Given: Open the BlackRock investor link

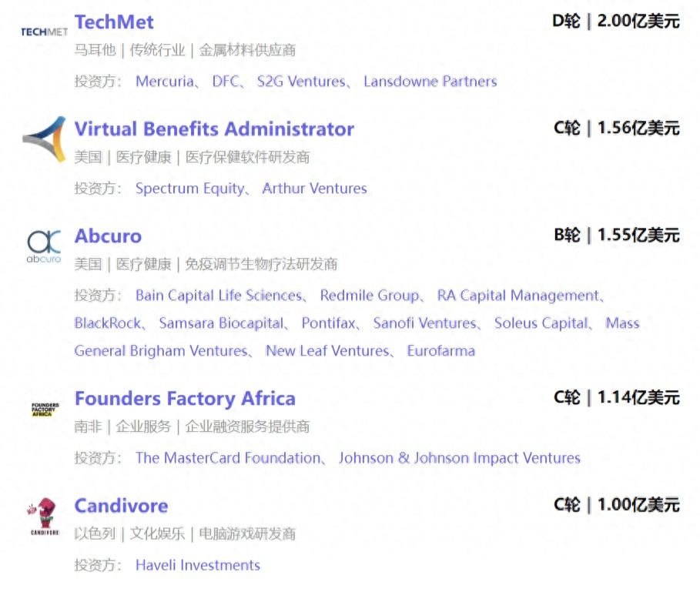Looking at the screenshot, I should point(109,323).
